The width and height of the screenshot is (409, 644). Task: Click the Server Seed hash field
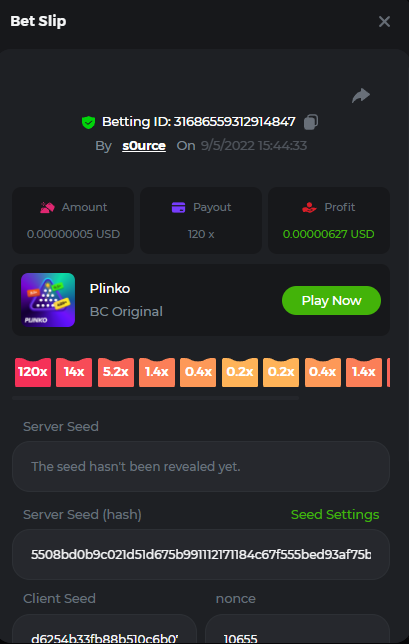(201, 554)
